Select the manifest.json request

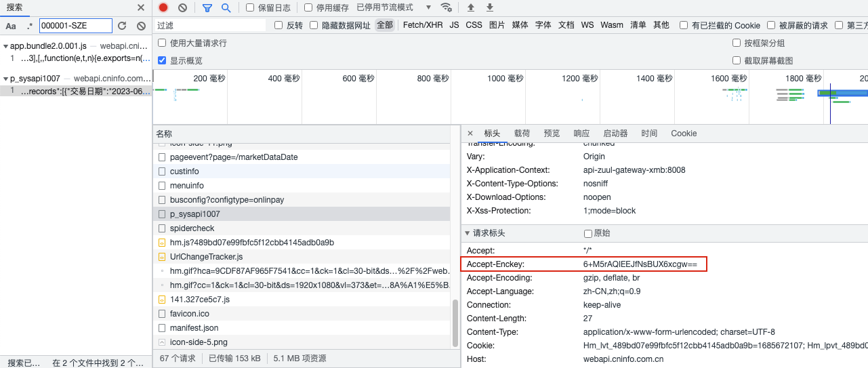[301, 328]
